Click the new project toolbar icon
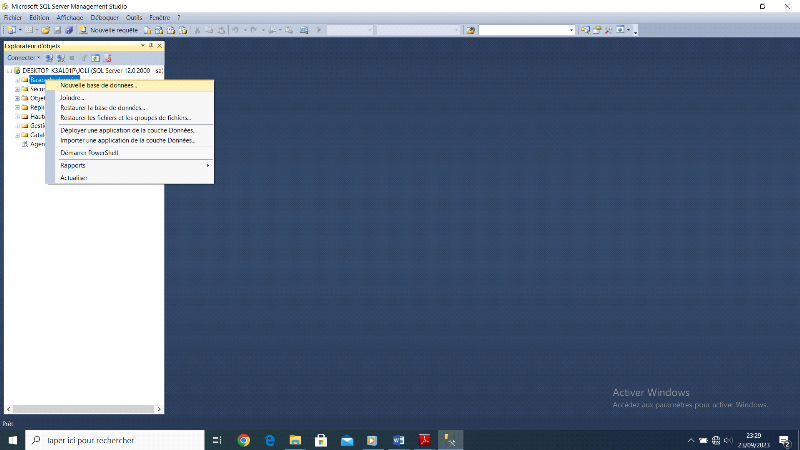This screenshot has width=800, height=450. click(11, 30)
